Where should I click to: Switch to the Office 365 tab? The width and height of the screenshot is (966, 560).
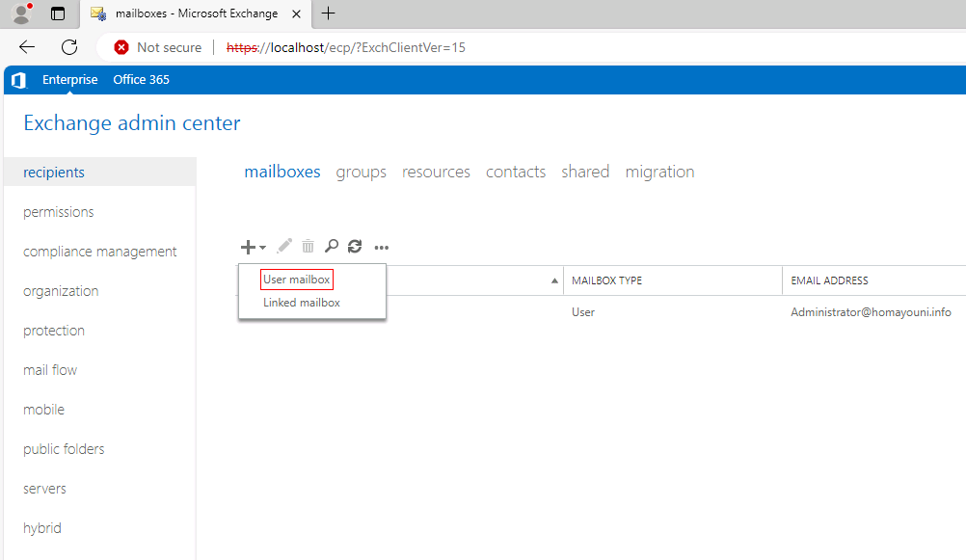pos(141,79)
